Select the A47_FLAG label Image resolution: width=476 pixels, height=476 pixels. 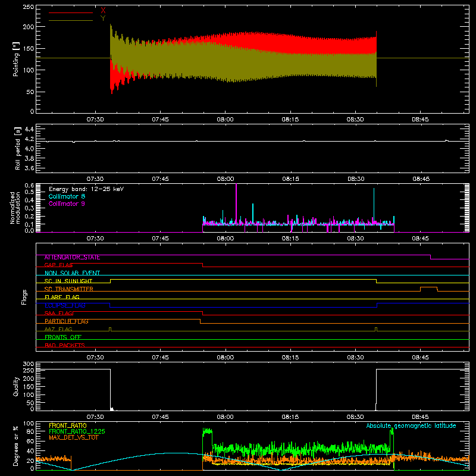pyautogui.click(x=58, y=329)
